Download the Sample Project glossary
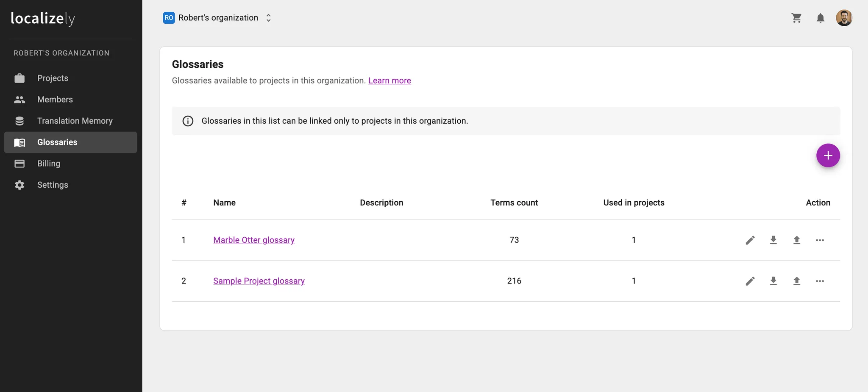This screenshot has width=868, height=392. tap(773, 281)
